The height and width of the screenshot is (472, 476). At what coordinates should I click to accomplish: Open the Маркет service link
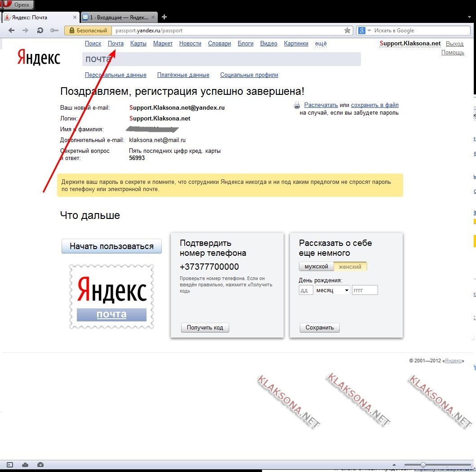163,44
